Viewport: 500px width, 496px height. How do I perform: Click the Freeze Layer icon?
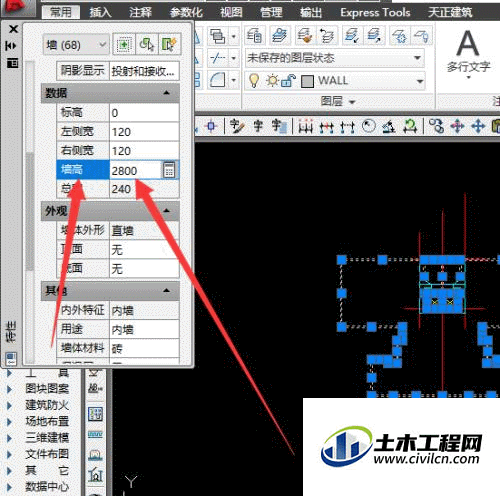point(399,35)
